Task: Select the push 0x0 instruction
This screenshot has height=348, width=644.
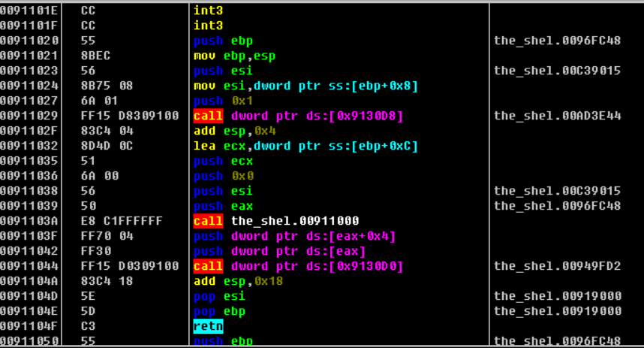Action: point(223,176)
